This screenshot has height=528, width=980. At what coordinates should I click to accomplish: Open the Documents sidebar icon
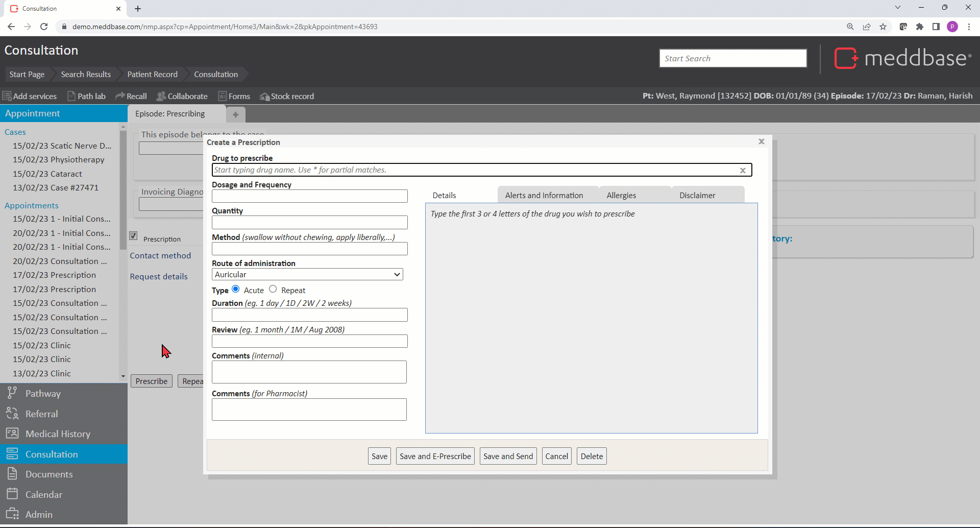tap(12, 473)
